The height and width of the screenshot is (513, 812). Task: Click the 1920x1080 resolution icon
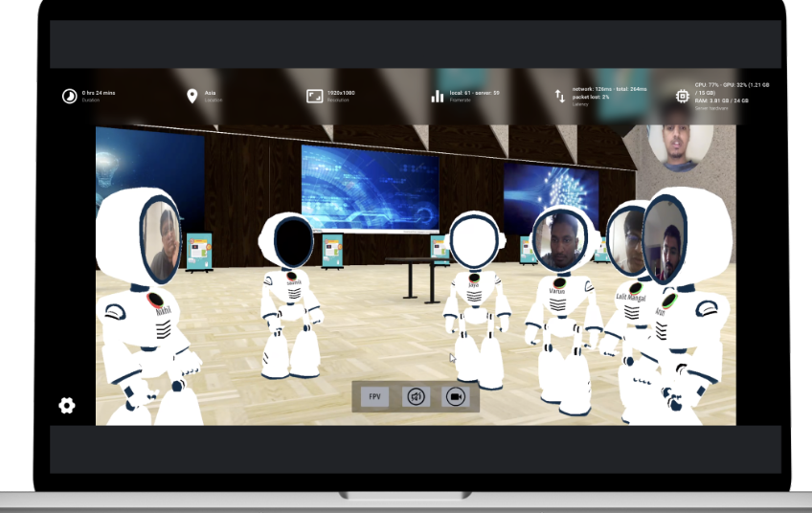click(314, 96)
